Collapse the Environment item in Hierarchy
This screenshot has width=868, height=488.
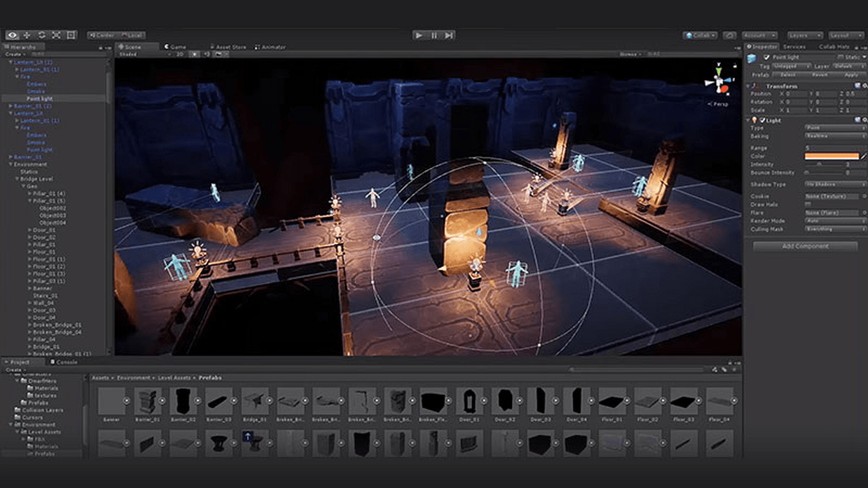[10, 164]
